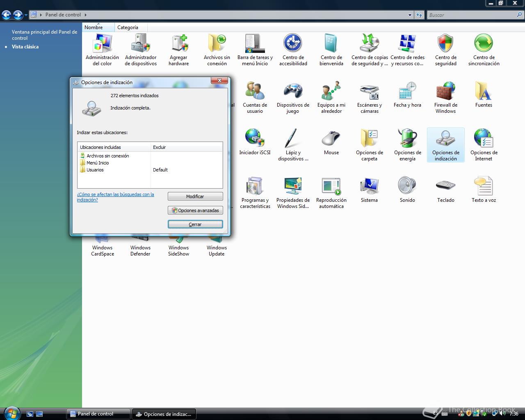Image resolution: width=525 pixels, height=420 pixels.
Task: Open address bar history dropdown
Action: pos(410,15)
